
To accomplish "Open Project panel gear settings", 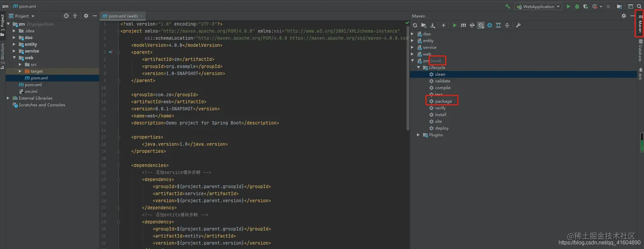I will [86, 16].
